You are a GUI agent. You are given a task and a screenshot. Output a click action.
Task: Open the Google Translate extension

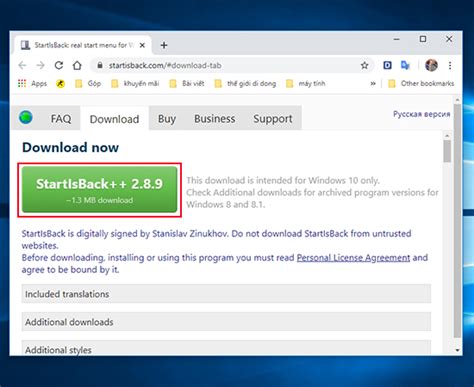pyautogui.click(x=405, y=65)
